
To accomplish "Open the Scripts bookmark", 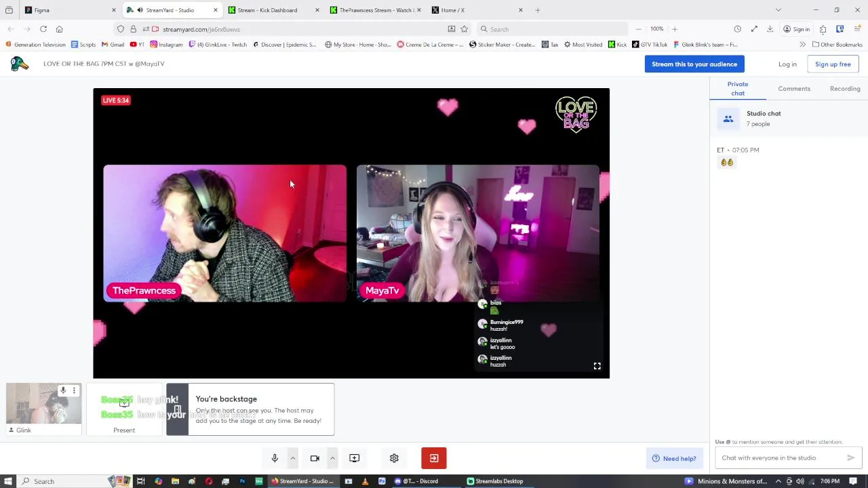I will tap(83, 45).
